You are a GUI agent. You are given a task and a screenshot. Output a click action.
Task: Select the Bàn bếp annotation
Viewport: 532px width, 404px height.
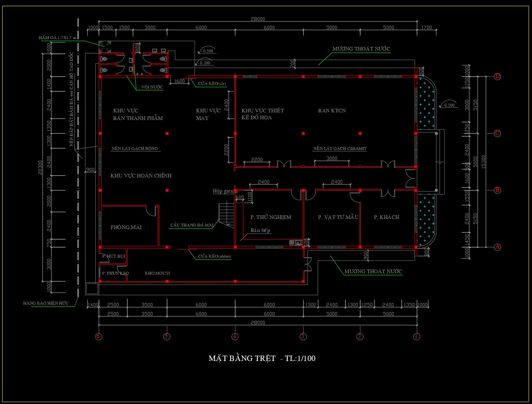point(260,230)
